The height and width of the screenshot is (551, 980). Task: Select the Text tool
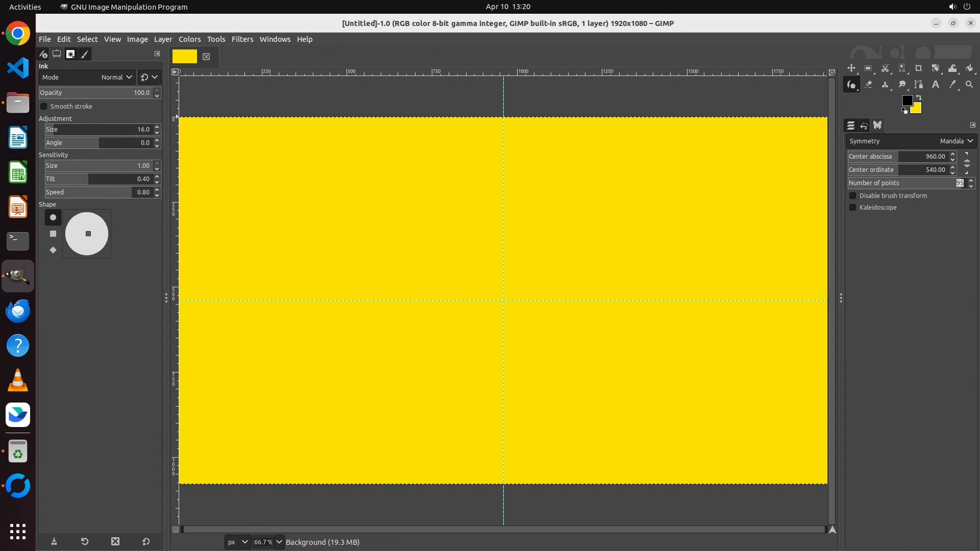936,85
